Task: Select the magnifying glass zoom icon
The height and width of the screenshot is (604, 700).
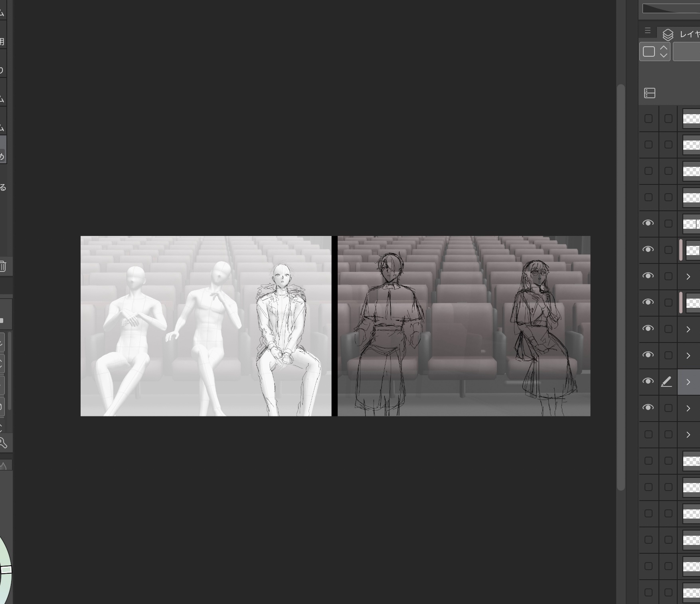Action: point(3,442)
